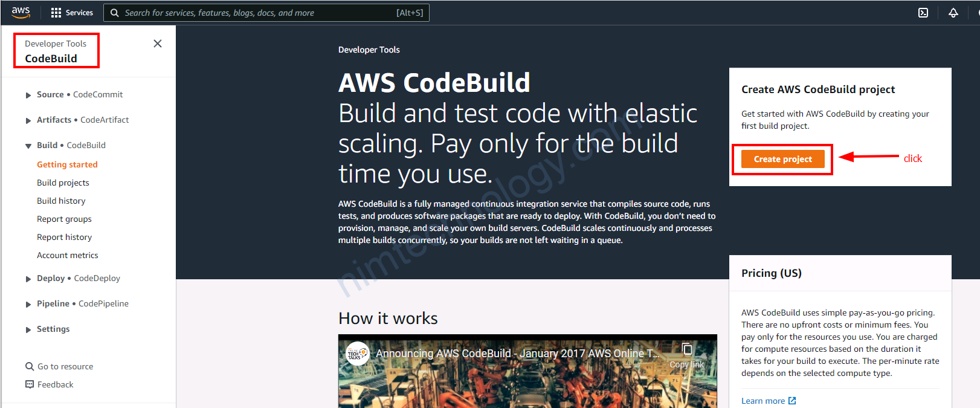Open Account metrics page
The image size is (980, 408).
click(x=67, y=255)
